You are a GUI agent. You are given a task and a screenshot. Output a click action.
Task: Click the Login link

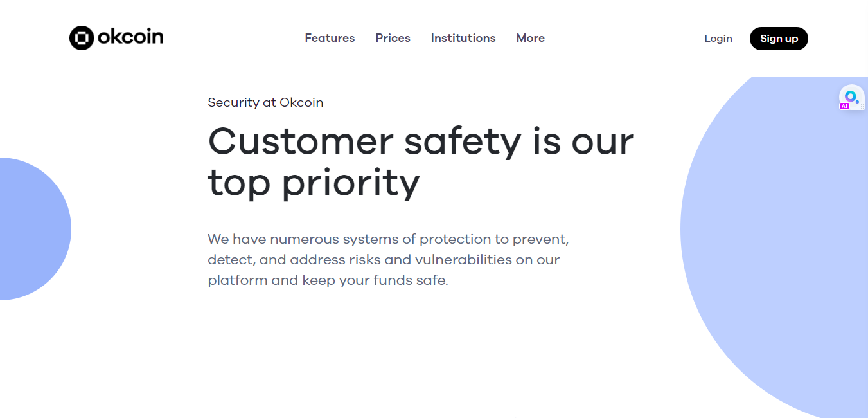point(718,39)
